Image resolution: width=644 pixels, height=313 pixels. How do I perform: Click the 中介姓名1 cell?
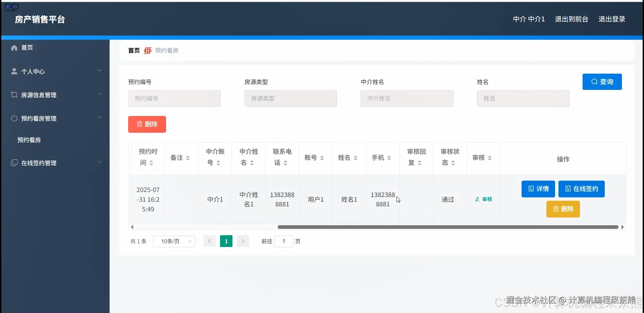[249, 199]
